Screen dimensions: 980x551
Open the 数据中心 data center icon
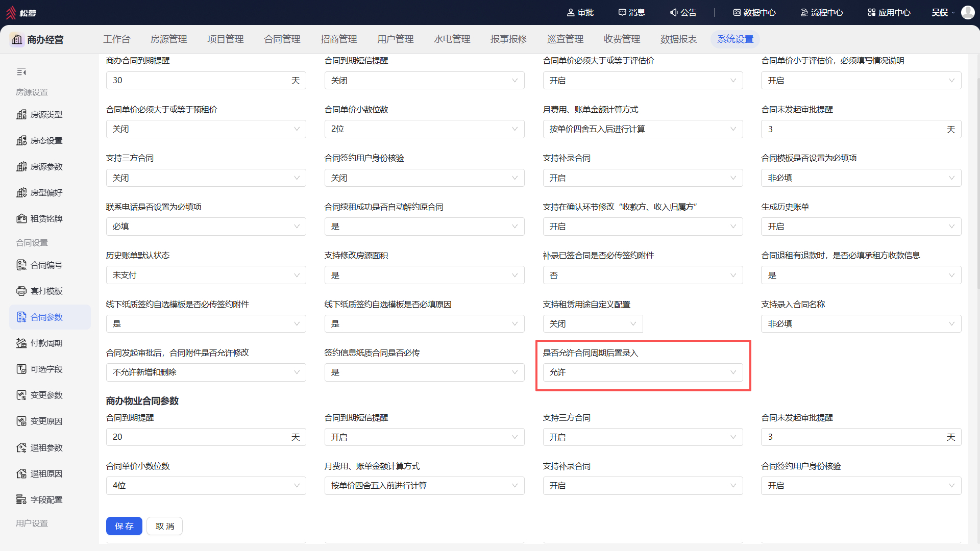tap(737, 12)
